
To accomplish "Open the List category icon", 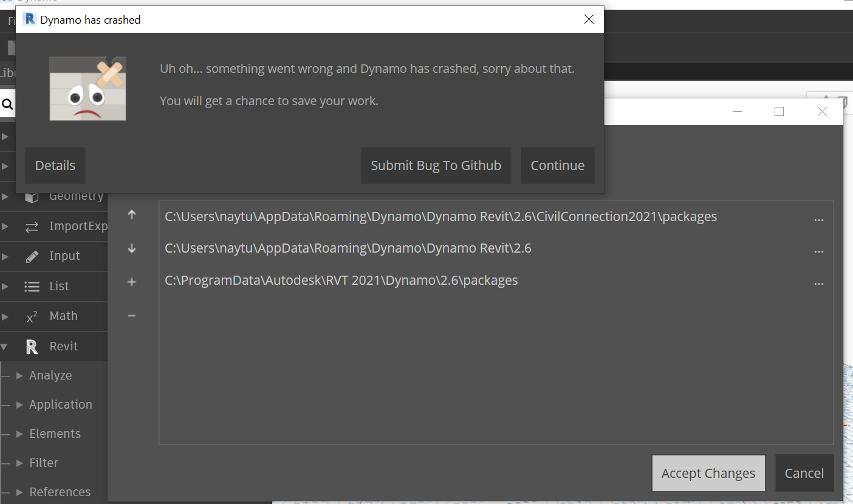I will (33, 285).
